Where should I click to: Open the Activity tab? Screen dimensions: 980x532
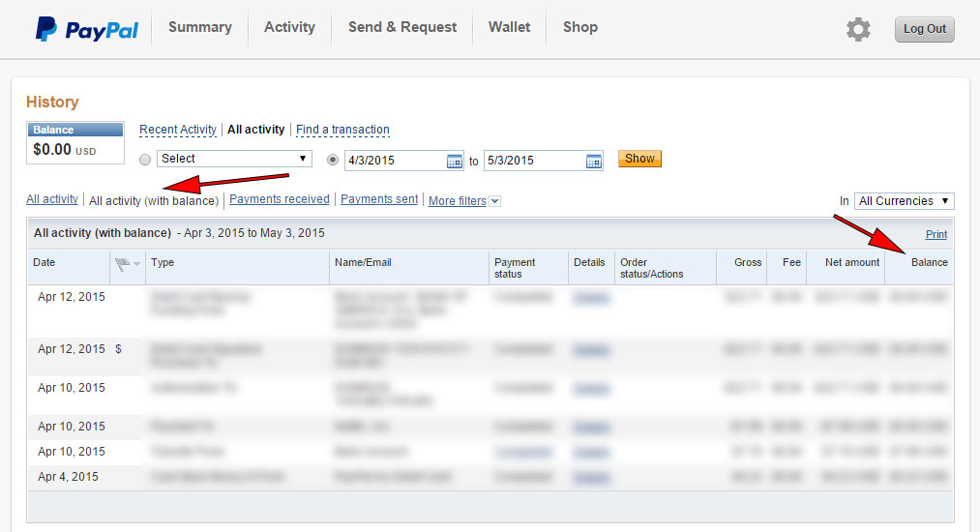[289, 27]
